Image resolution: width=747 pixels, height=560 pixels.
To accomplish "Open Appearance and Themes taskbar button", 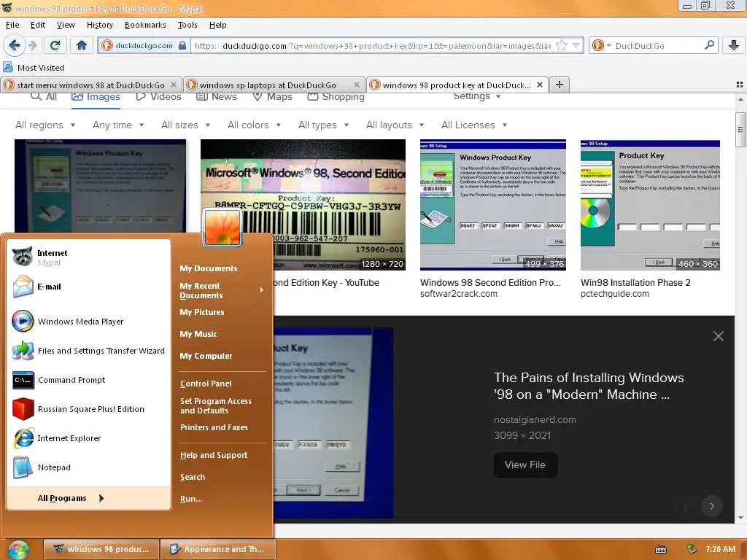I will [x=218, y=549].
